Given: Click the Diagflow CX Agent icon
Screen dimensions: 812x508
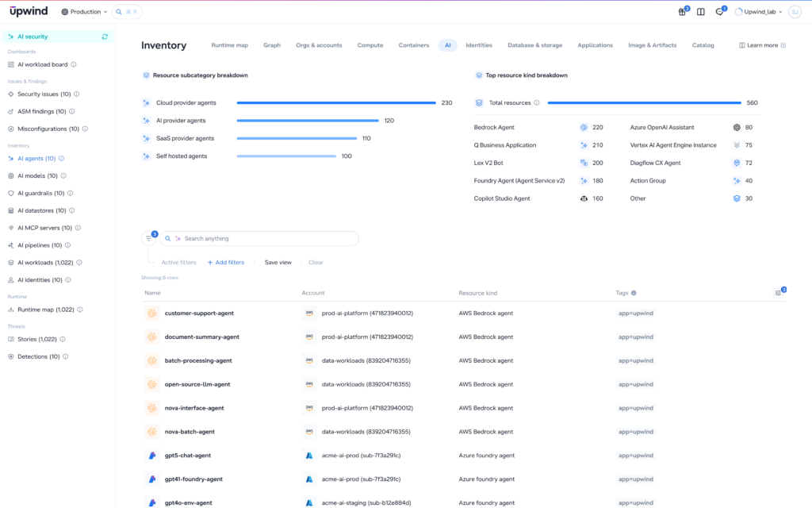Looking at the screenshot, I should pos(737,164).
